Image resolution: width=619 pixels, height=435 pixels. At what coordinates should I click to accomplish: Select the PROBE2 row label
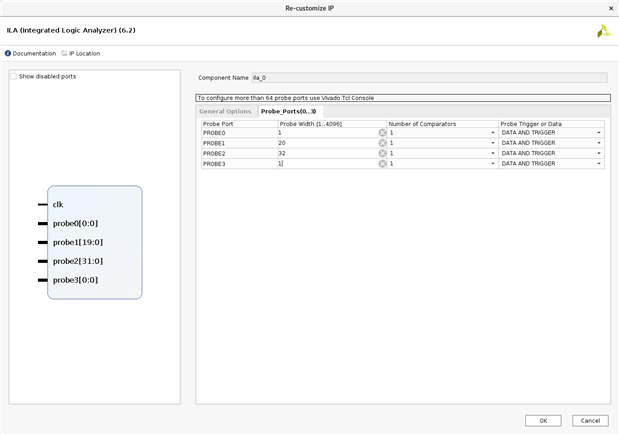[x=214, y=154]
